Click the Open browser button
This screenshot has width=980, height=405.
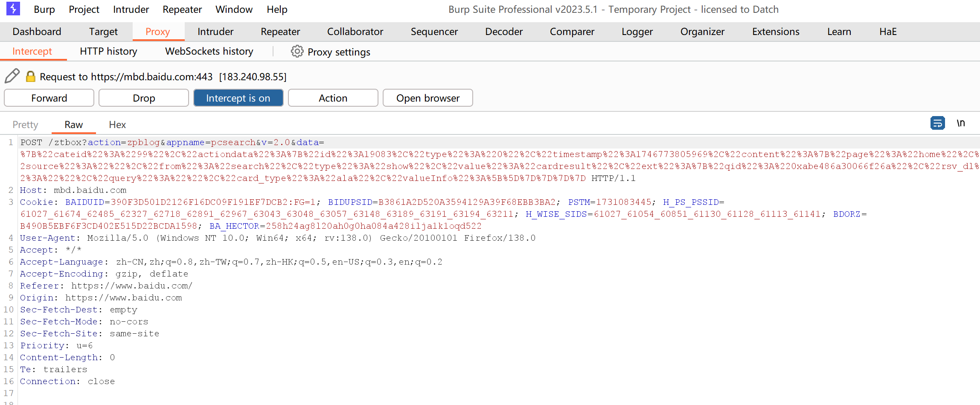428,98
